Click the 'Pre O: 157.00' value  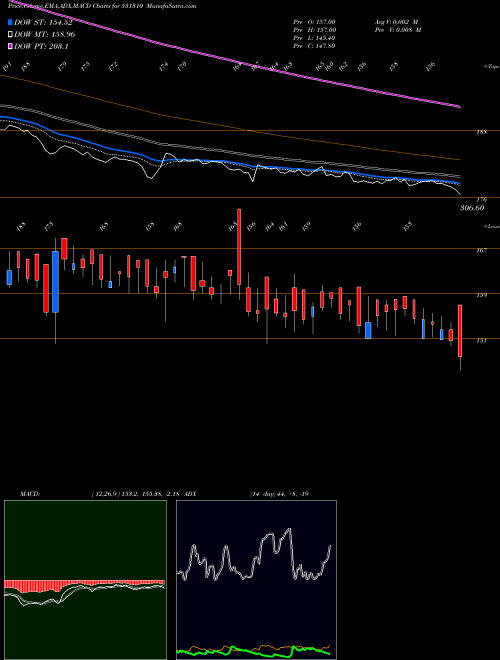pos(314,22)
